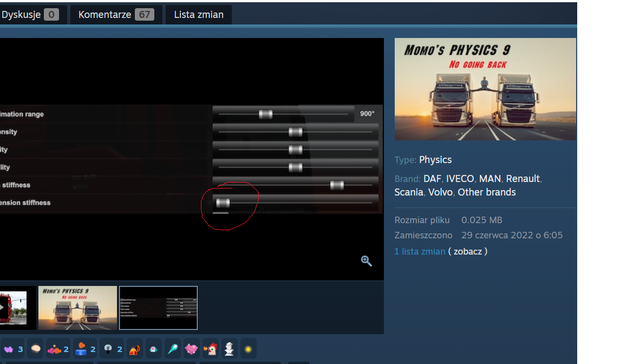The height and width of the screenshot is (364, 640).
Task: Open the Komentarze tab
Action: (x=116, y=15)
